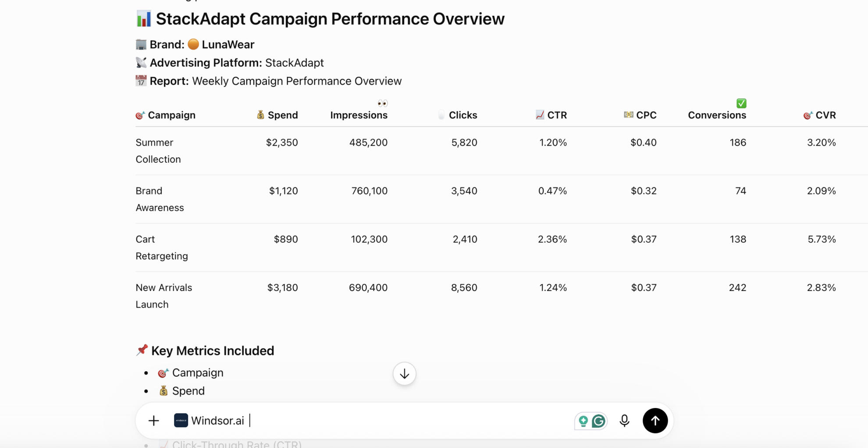Screen dimensions: 868x448
Task: Click the 138 conversions value
Action: point(738,239)
